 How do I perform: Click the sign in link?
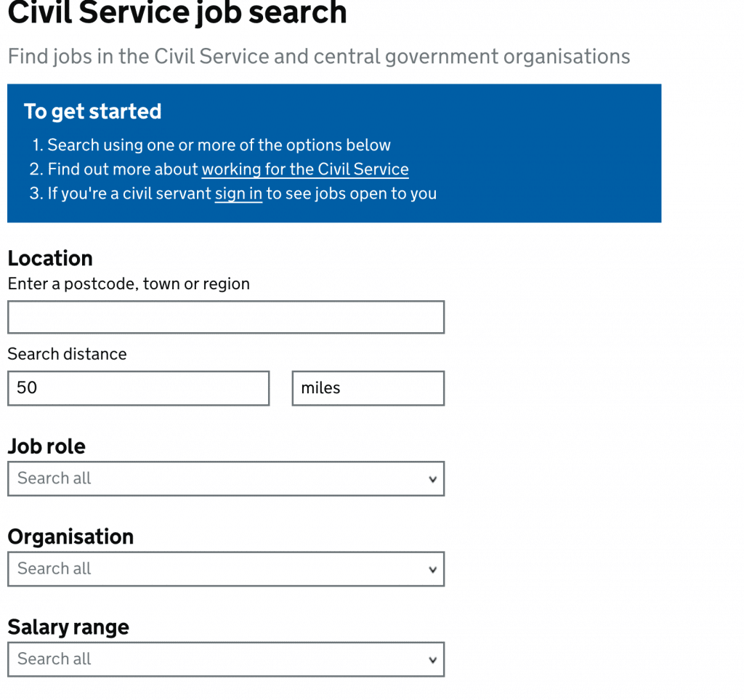click(238, 193)
